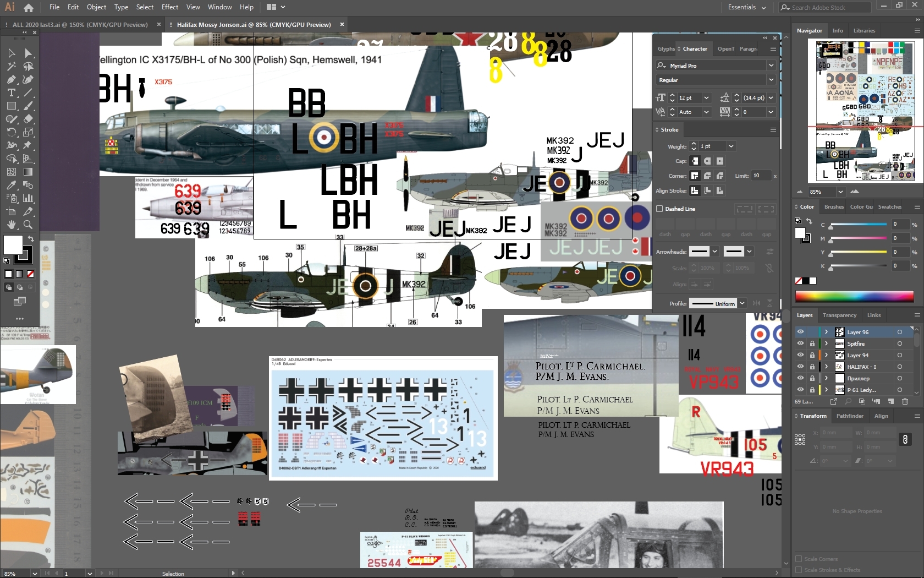Open Navigator zoom percentage dropdown
Screen dimensions: 924x578
(840, 192)
